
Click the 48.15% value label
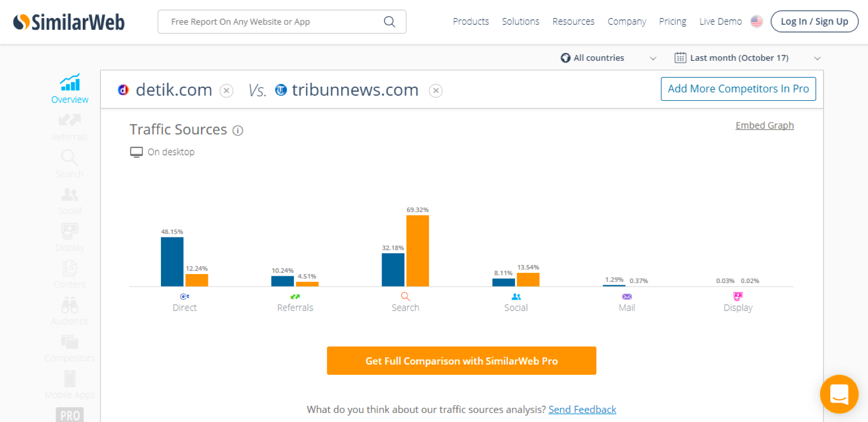pos(172,232)
